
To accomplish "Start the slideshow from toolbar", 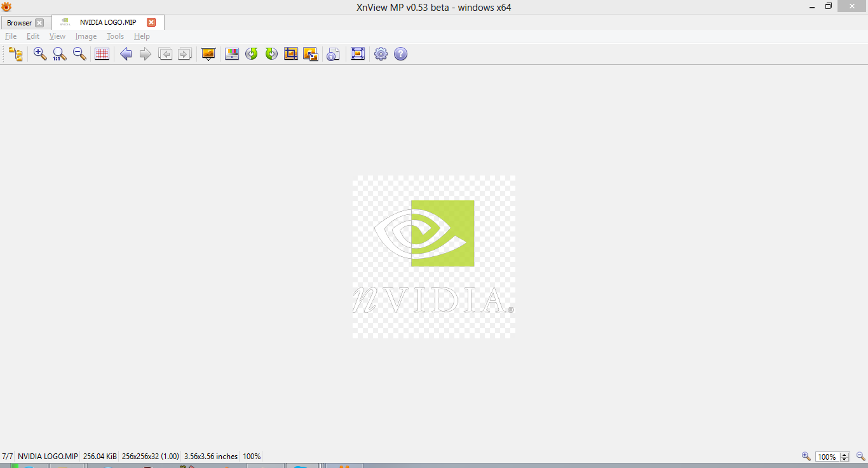I will 208,54.
